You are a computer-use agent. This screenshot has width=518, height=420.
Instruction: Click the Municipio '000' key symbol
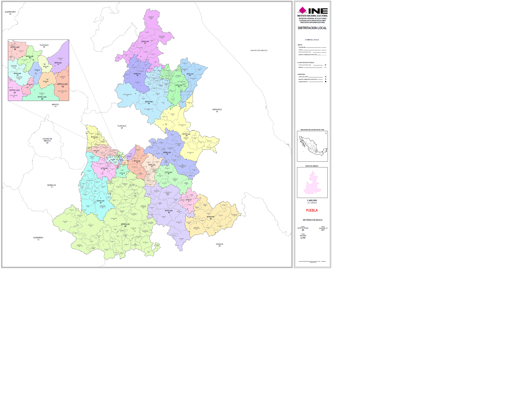325,68
